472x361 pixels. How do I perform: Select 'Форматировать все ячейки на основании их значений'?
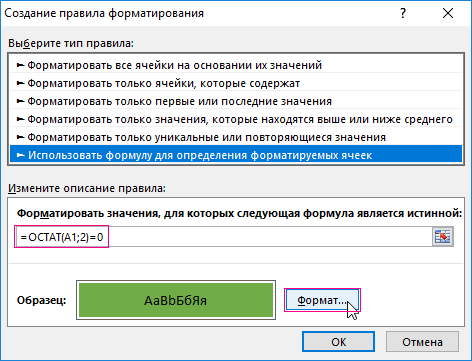pos(236,65)
